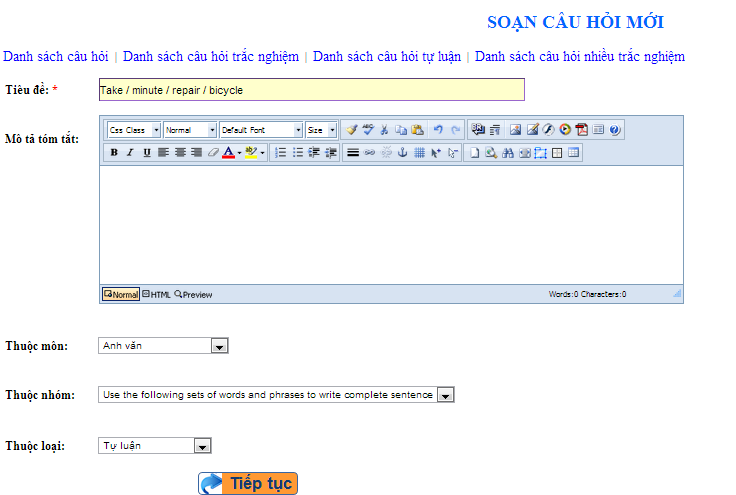736x495 pixels.
Task: Align text right in the editor
Action: tap(197, 152)
